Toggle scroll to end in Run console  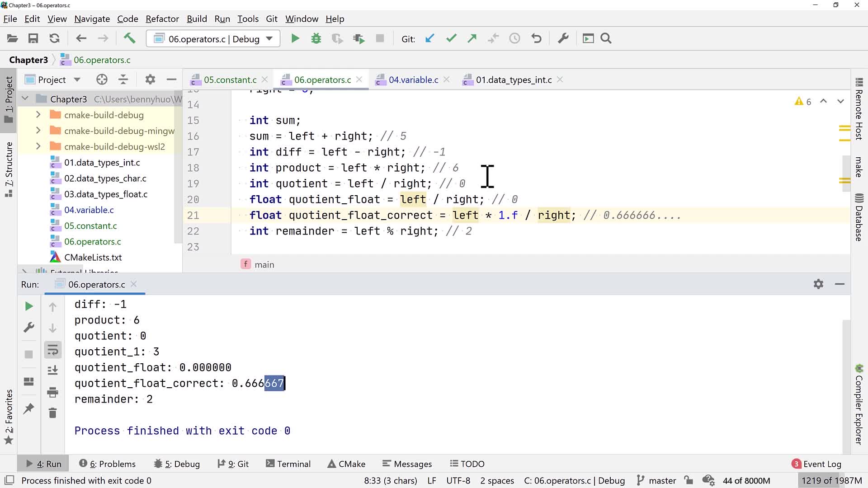point(52,371)
